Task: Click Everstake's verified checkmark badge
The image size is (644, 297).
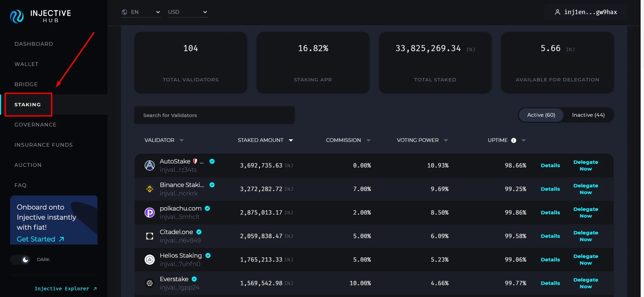Action: coord(194,279)
